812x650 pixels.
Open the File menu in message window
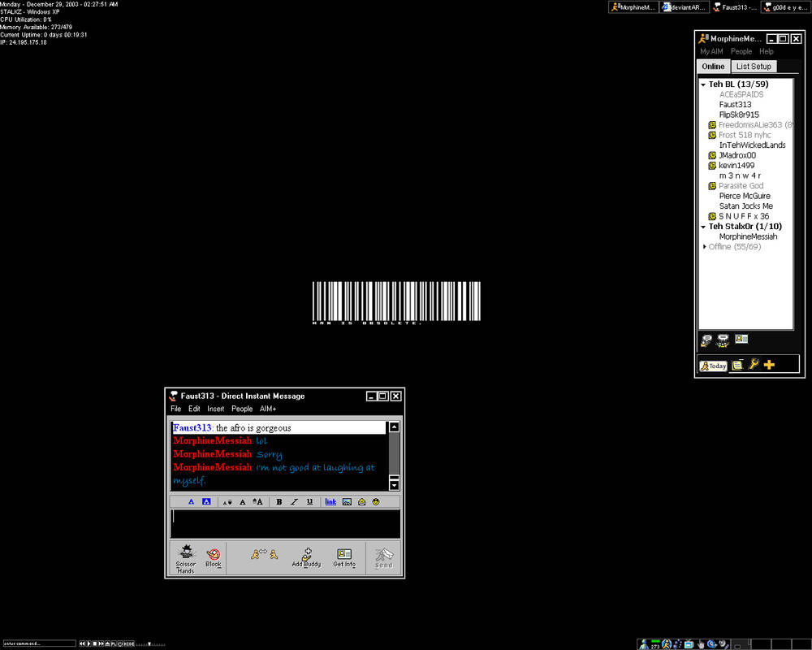(176, 409)
